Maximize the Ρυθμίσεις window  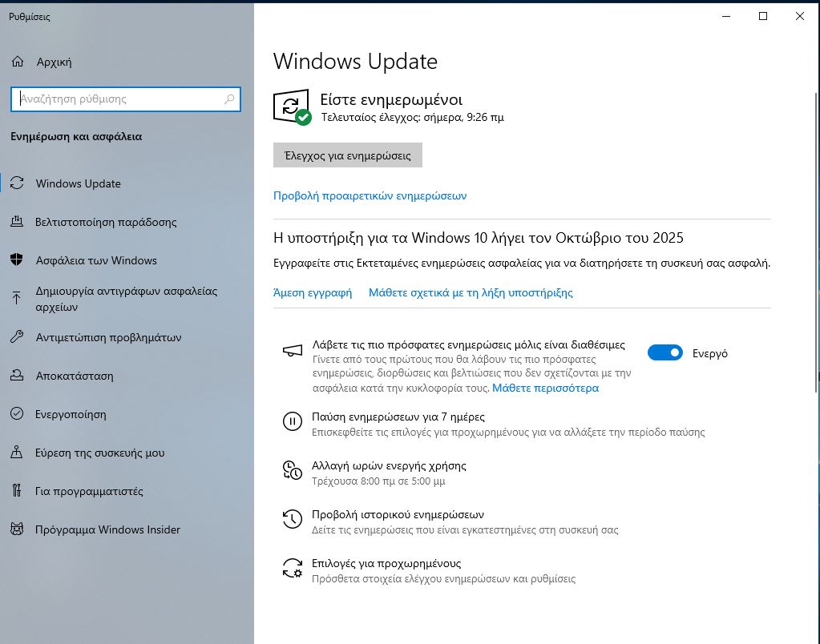pos(763,16)
